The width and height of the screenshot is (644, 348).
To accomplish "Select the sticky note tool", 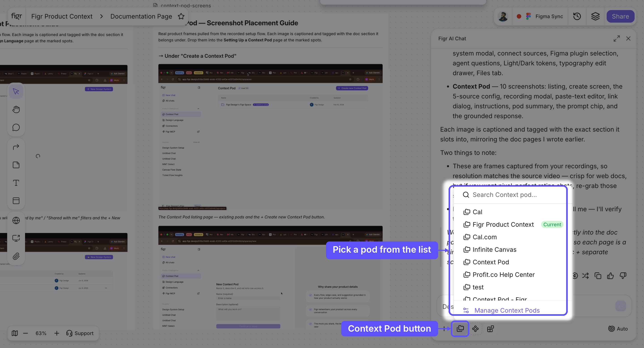I will click(x=16, y=165).
